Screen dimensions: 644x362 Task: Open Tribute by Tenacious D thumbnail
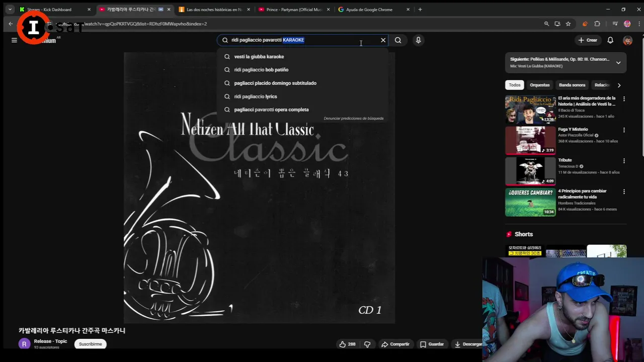click(530, 171)
